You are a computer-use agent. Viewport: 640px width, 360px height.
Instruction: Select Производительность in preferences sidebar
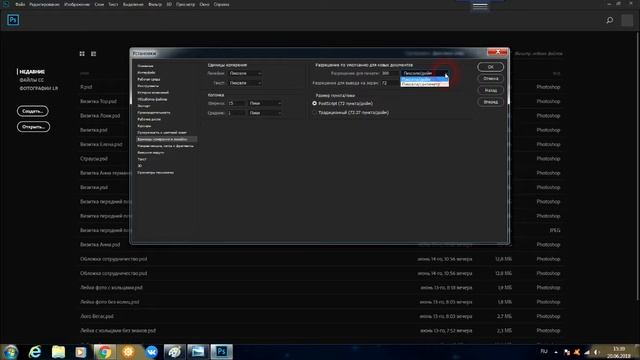coord(153,112)
